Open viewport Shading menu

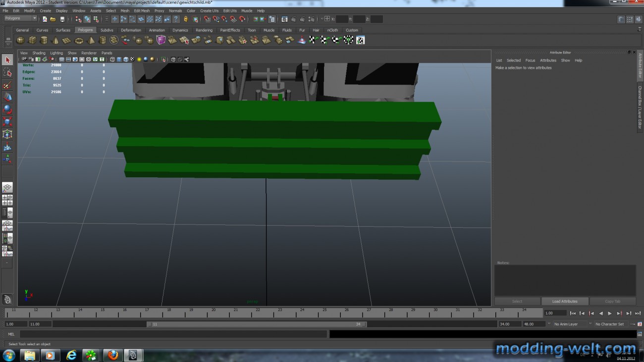pos(39,53)
